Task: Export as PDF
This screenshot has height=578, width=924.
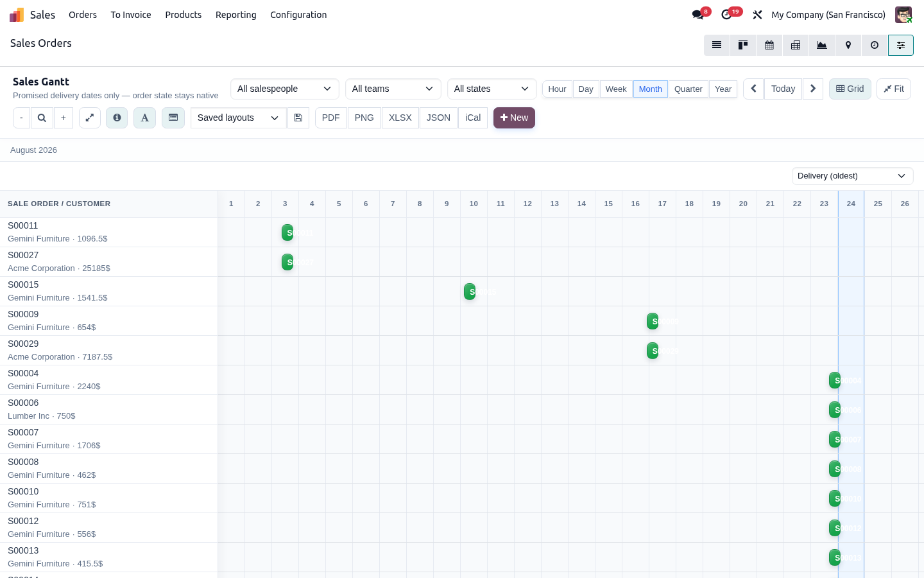Action: (x=331, y=118)
